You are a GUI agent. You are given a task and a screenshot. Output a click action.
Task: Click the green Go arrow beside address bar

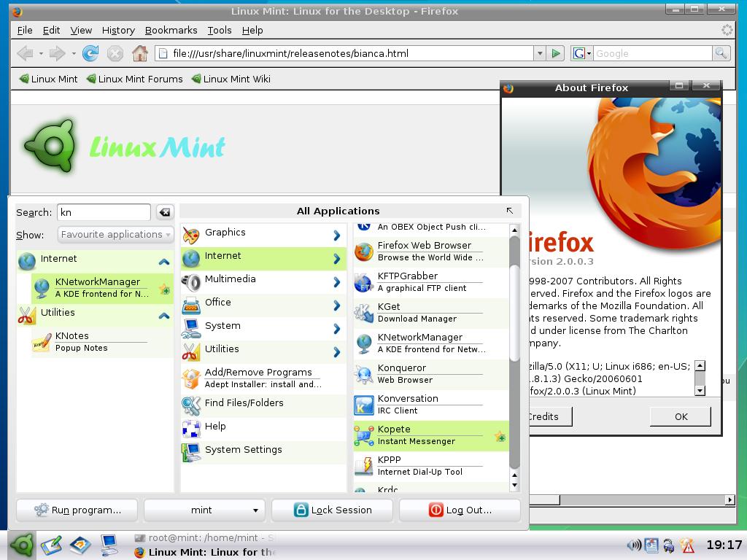coord(555,53)
